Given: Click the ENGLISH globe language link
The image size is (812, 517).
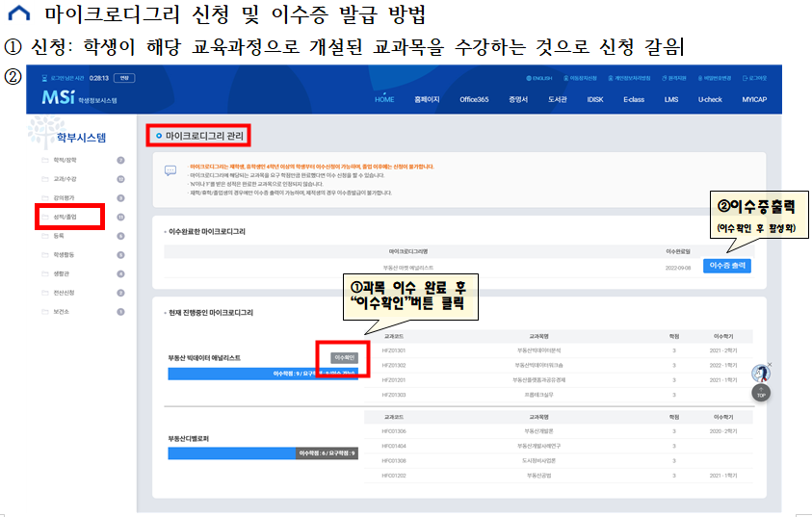Looking at the screenshot, I should point(540,78).
